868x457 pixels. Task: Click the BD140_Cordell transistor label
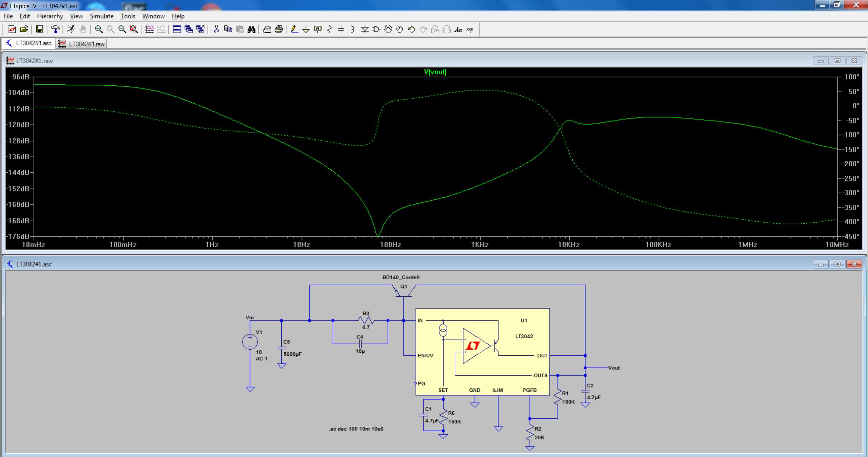point(401,277)
